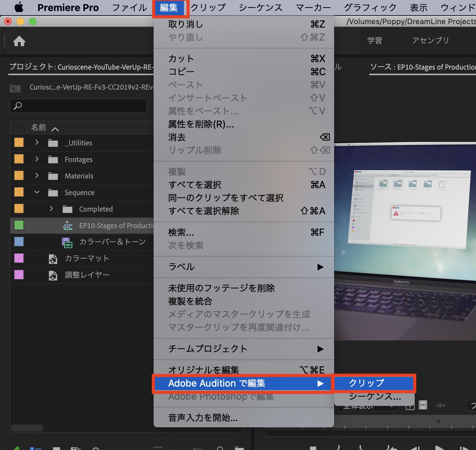Click the Home icon in Premiere
This screenshot has height=450, width=476.
tap(19, 41)
